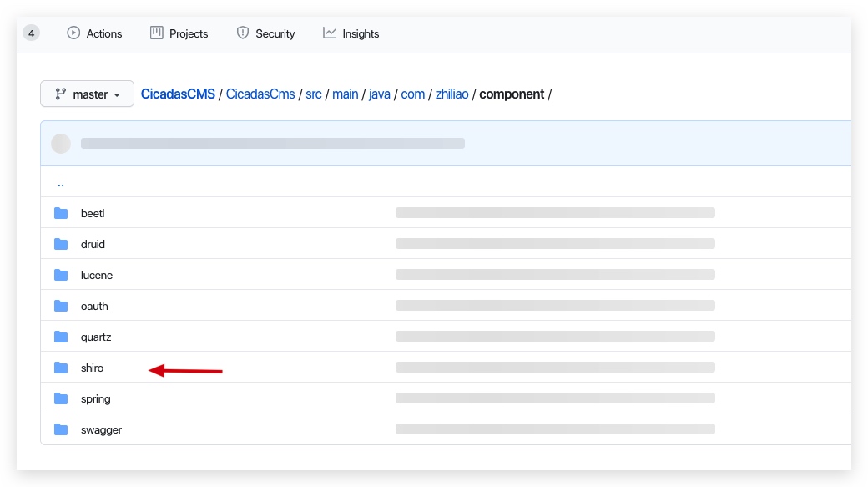Open the oauth folder

[x=94, y=307]
